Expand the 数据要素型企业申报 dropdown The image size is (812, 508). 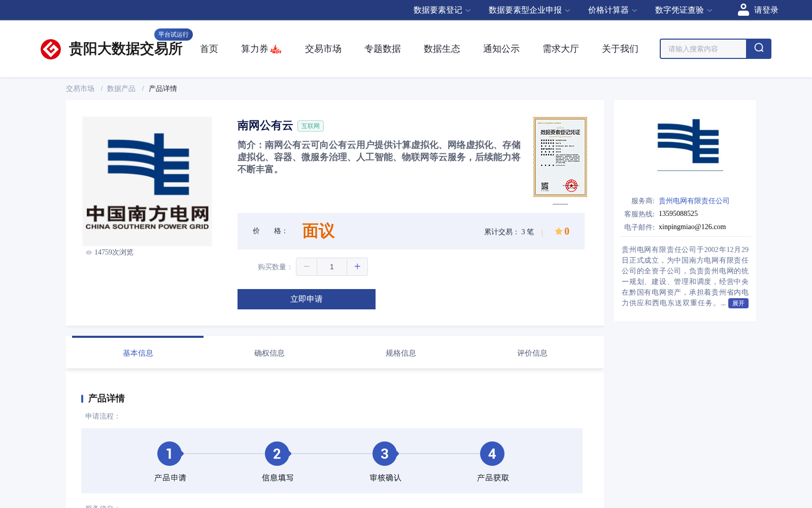(x=529, y=10)
